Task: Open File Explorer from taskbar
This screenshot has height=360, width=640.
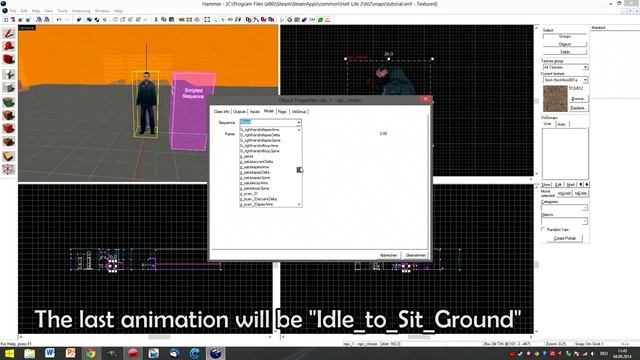Action: point(29,353)
